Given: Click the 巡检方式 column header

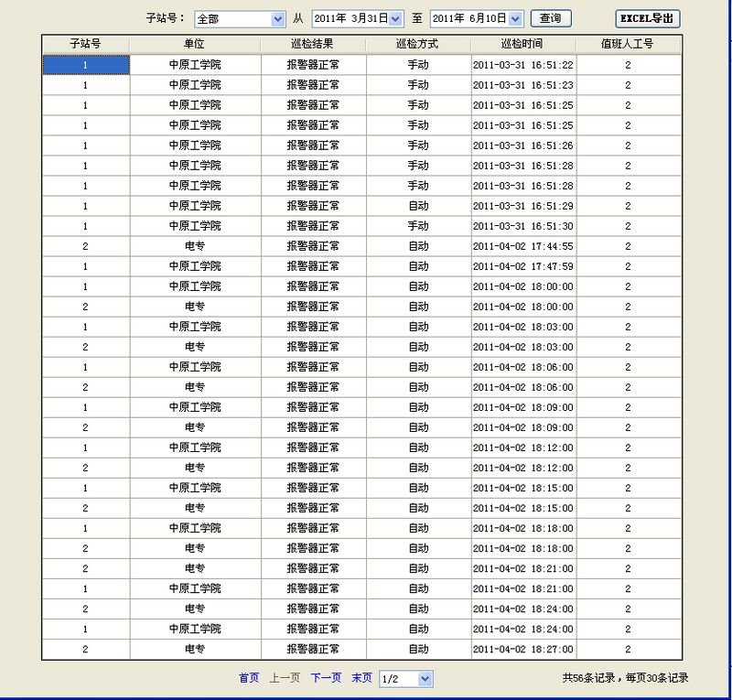Looking at the screenshot, I should pos(418,44).
